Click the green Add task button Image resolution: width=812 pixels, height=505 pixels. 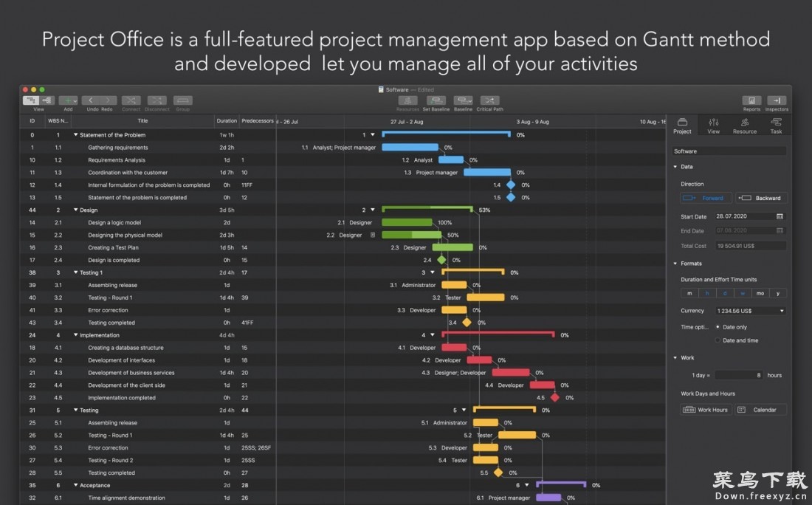click(x=68, y=100)
